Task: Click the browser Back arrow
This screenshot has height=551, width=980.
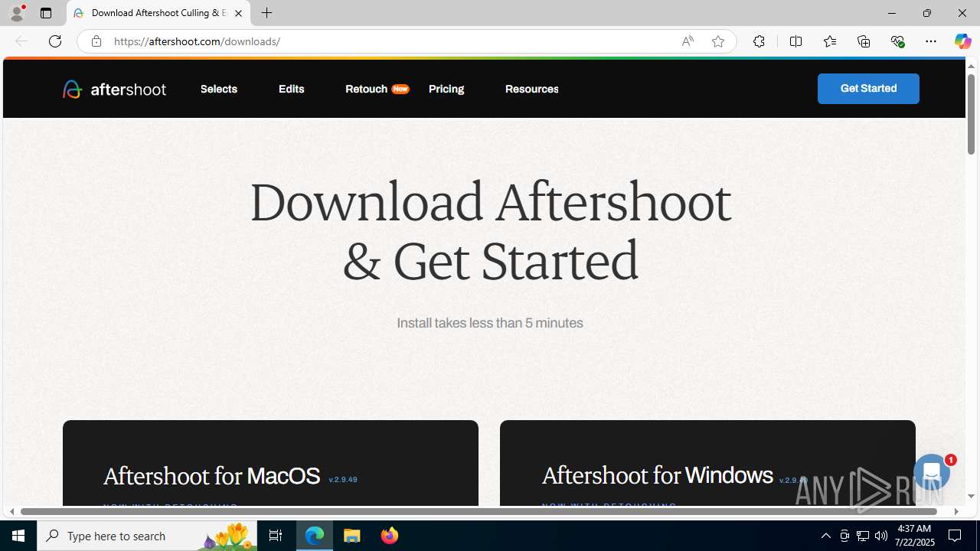Action: point(21,41)
